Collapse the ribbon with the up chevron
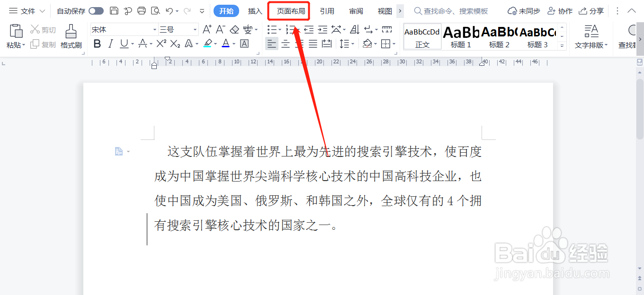644x295 pixels. (x=632, y=11)
